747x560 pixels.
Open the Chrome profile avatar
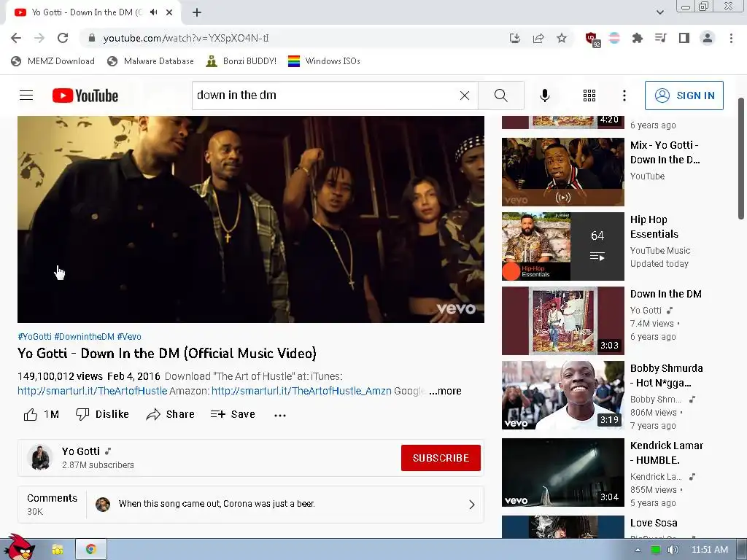708,38
